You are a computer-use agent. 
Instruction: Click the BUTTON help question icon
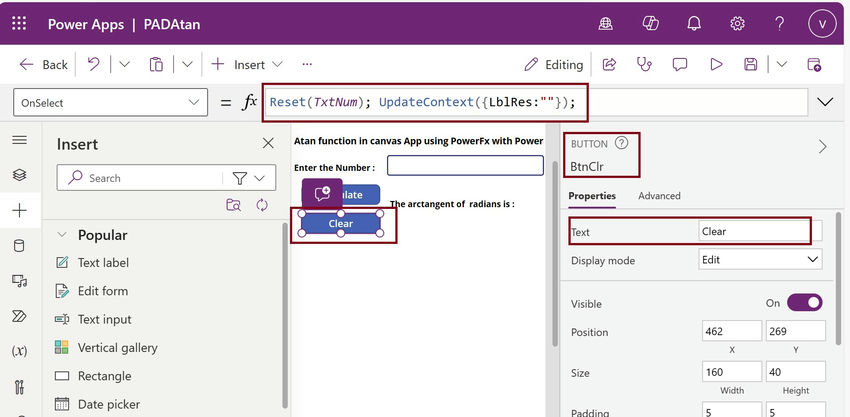pyautogui.click(x=622, y=144)
